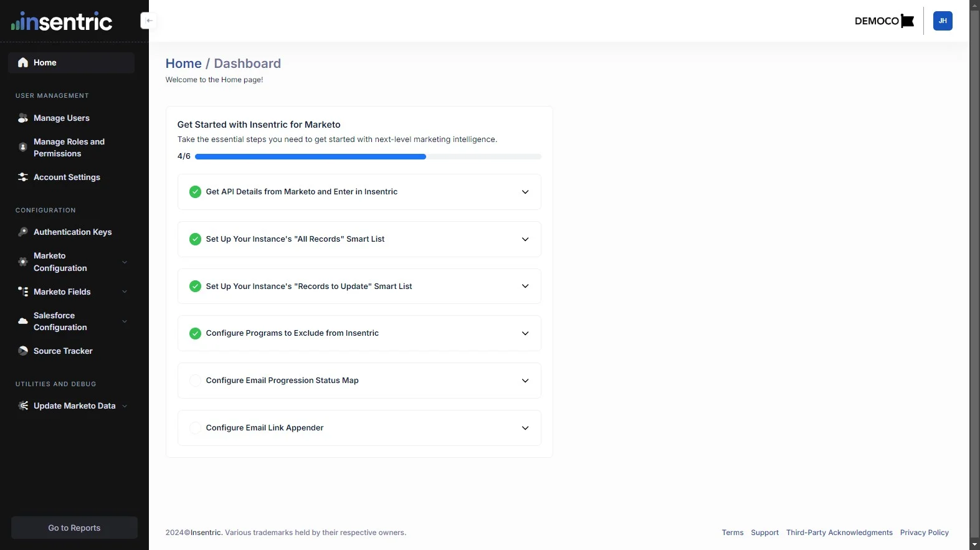980x550 pixels.
Task: Click the Home breadcrumb link
Action: click(x=184, y=64)
